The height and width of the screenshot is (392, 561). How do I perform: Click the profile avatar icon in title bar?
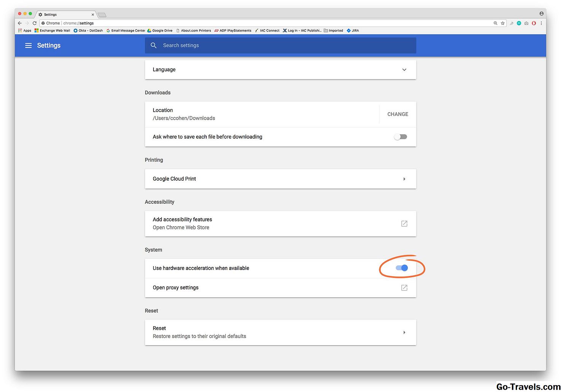point(541,14)
